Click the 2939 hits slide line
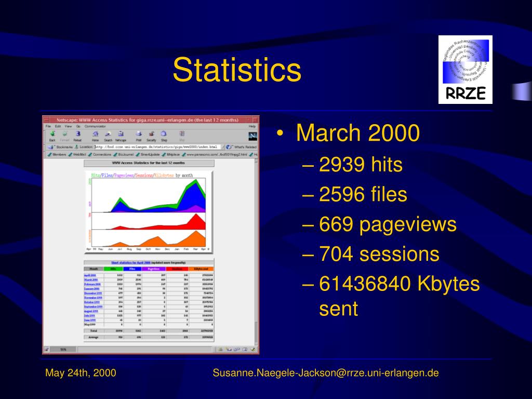532x399 pixels. tap(361, 165)
